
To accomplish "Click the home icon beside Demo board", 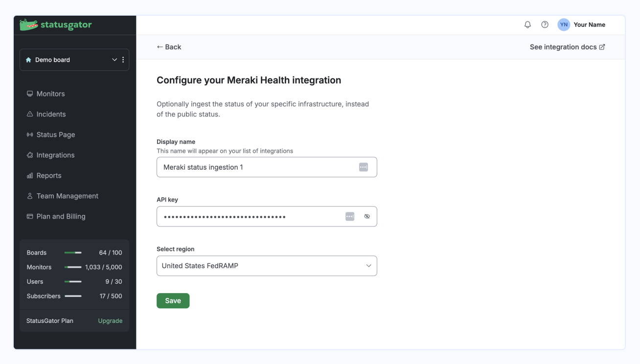I will (x=28, y=60).
